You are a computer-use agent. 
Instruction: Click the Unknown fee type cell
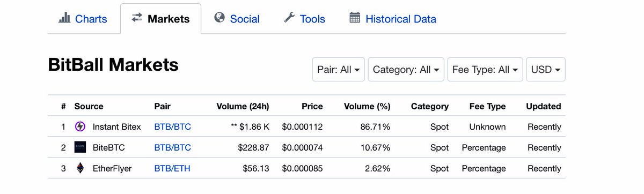click(487, 127)
